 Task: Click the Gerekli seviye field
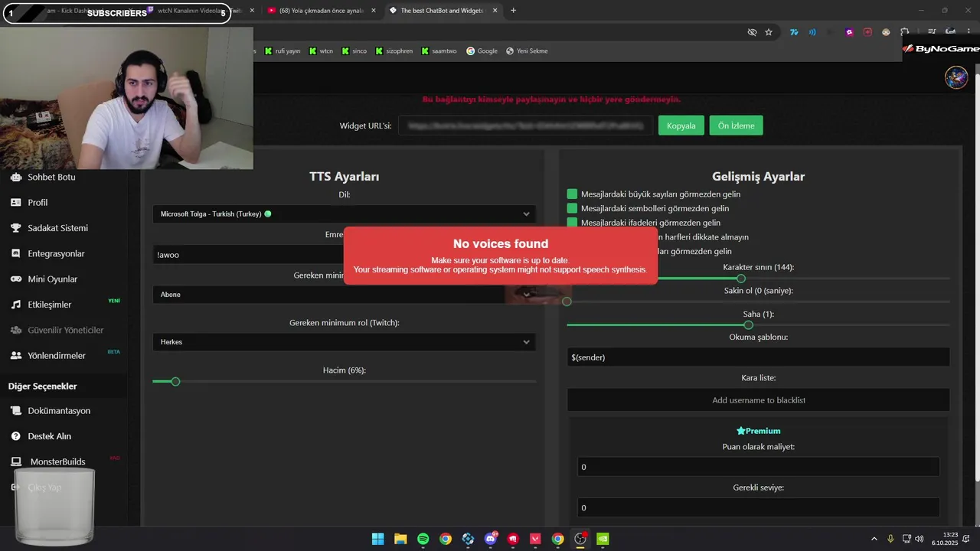click(x=758, y=507)
